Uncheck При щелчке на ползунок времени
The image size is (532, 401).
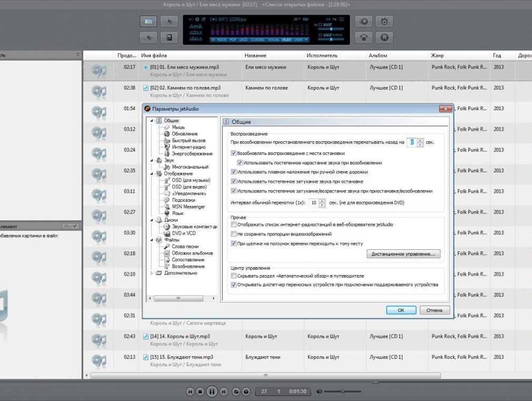(x=233, y=243)
